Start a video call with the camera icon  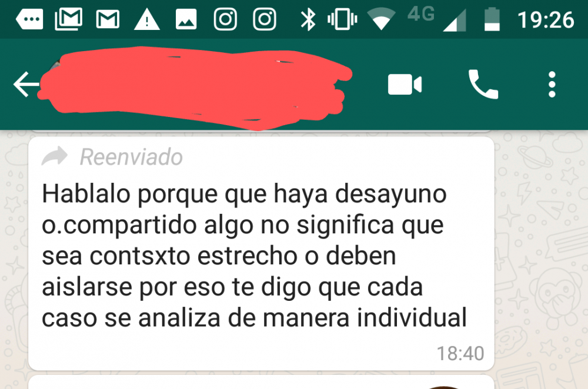point(405,84)
